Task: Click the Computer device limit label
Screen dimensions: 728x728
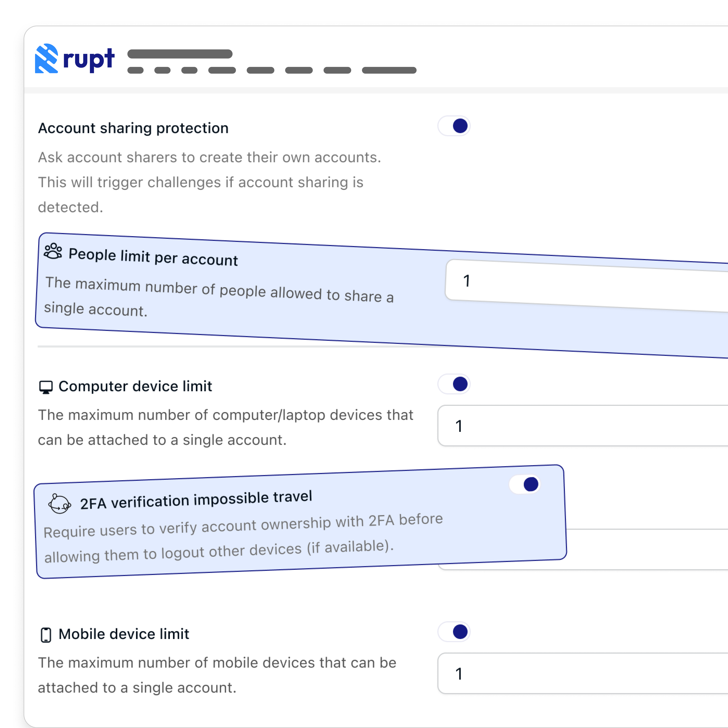Action: pyautogui.click(x=135, y=386)
